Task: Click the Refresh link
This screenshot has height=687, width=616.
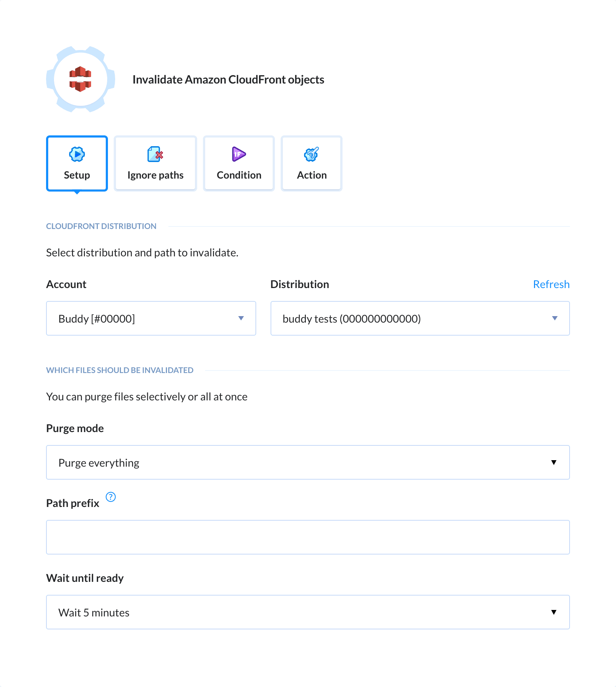Action: (551, 284)
